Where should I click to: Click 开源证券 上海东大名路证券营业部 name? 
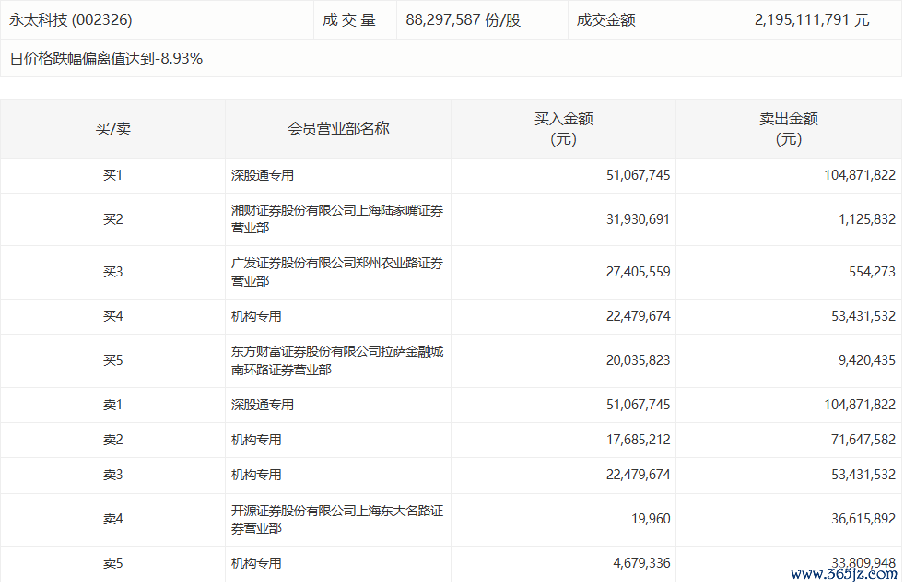pos(337,520)
